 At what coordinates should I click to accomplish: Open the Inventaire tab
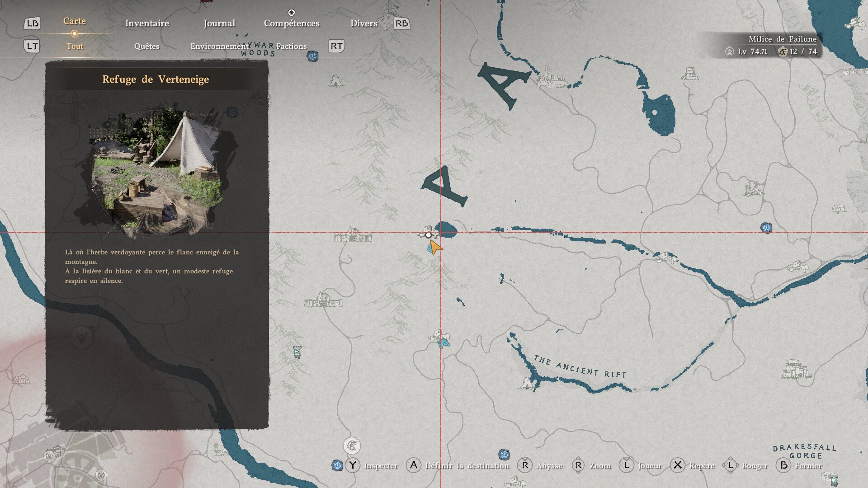147,23
